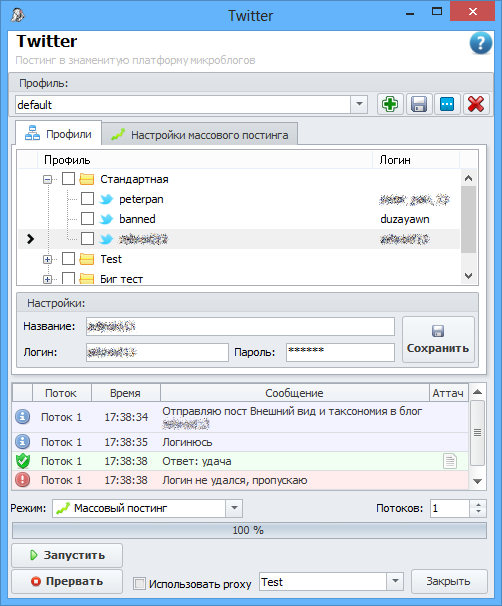Image resolution: width=502 pixels, height=606 pixels.
Task: Click the red error icon in Логин не удался row
Action: click(x=23, y=480)
